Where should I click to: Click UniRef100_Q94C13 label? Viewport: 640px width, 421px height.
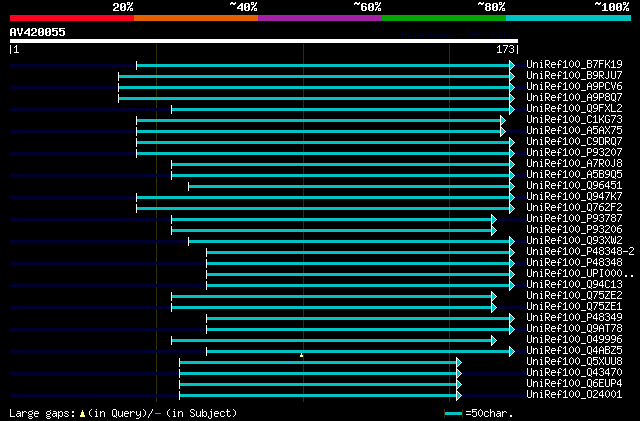(574, 285)
